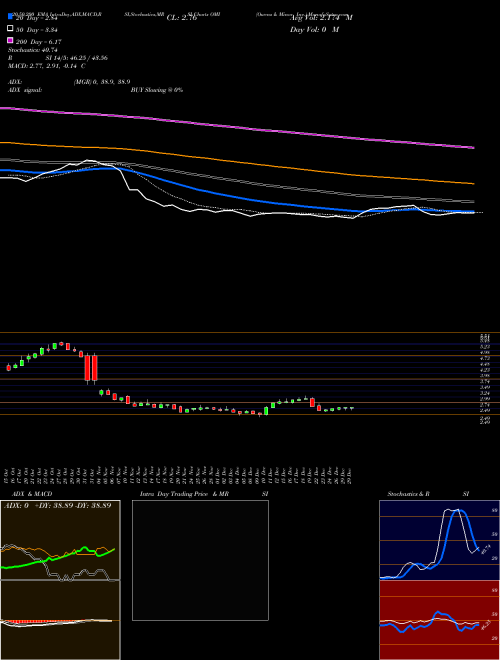Select the '200 Day = 6.17' label
This screenshot has height=660, width=500.
point(39,41)
